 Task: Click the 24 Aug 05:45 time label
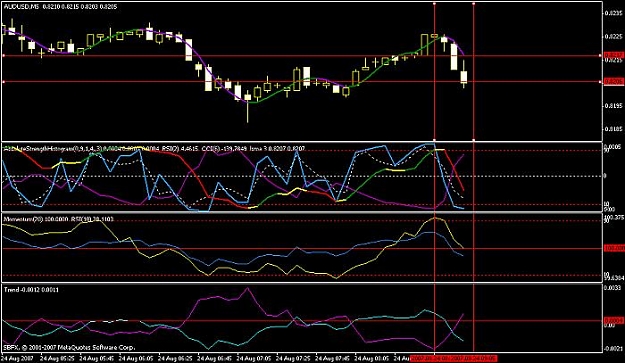click(96, 358)
